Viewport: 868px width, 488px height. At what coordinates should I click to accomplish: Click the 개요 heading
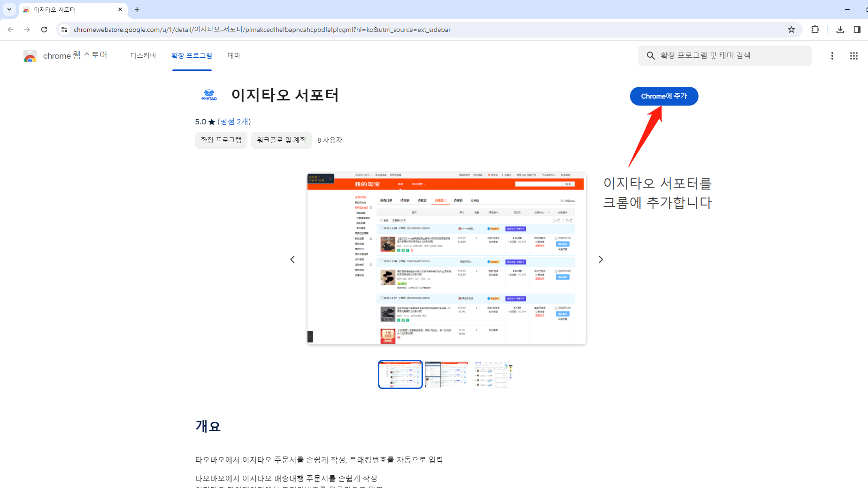pos(208,426)
